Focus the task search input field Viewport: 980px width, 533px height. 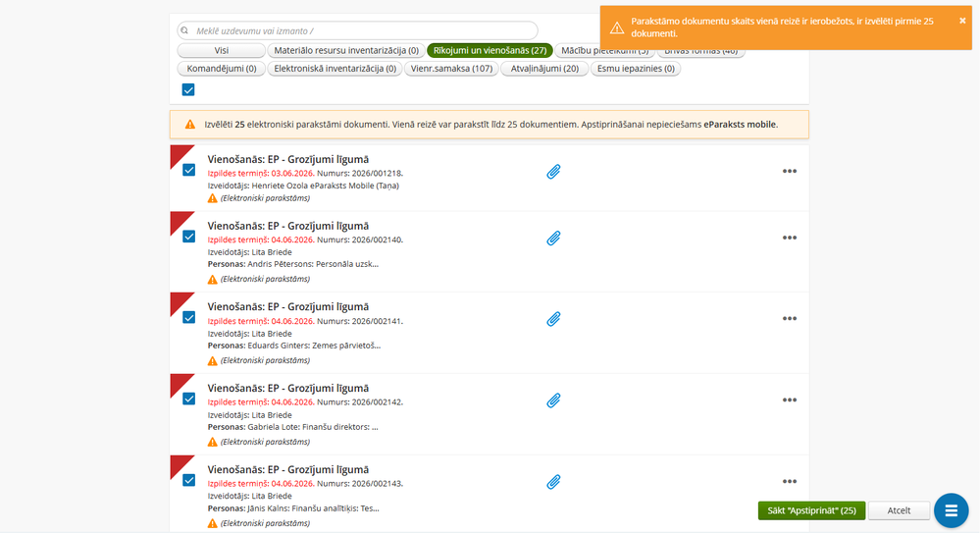click(x=357, y=30)
